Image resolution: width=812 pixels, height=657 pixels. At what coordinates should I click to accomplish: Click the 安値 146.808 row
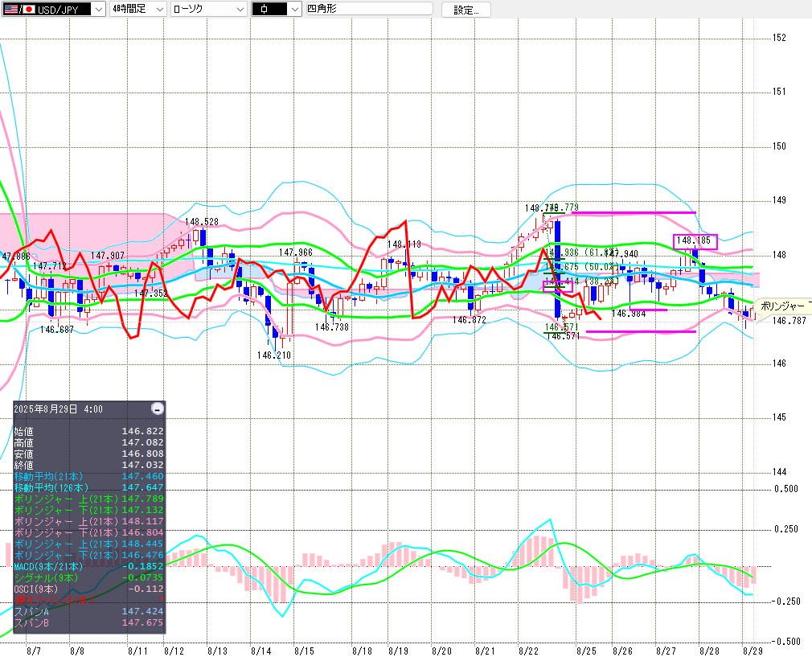point(88,454)
